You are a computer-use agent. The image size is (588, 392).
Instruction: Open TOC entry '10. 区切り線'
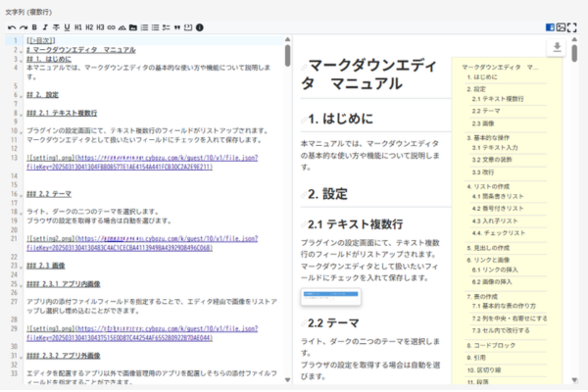(484, 370)
